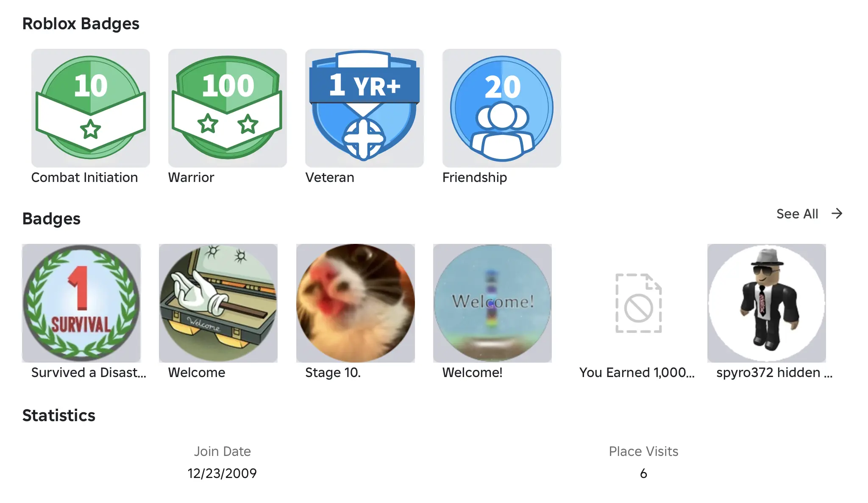The image size is (868, 503).
Task: Click the arrow next to See All
Action: [837, 213]
